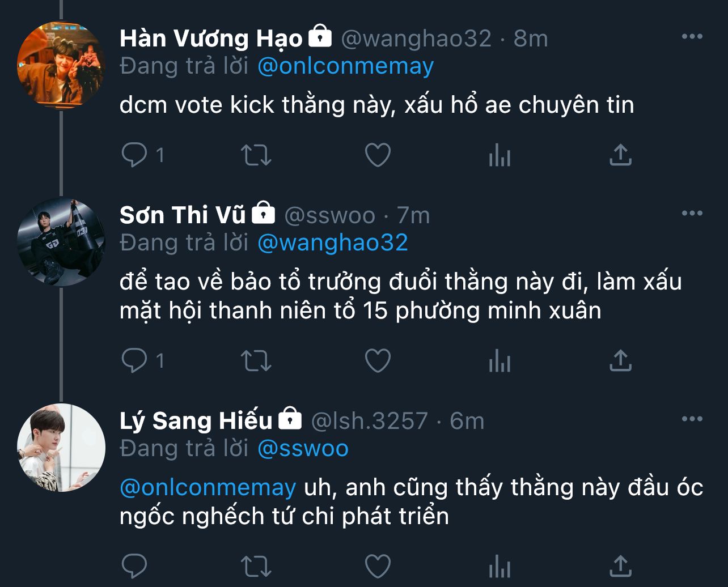Reply to Sơn Thi Vũ's tweet
The height and width of the screenshot is (587, 728).
(135, 360)
